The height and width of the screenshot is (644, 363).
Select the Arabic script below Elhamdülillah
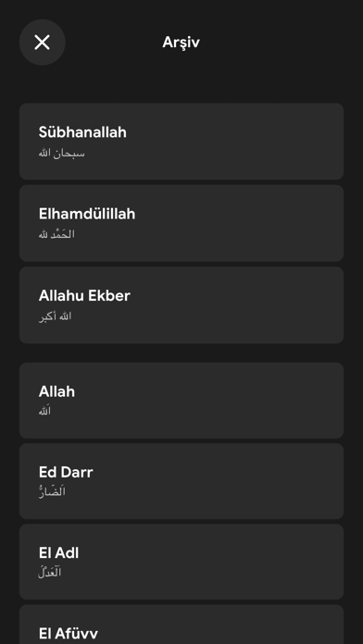56,234
